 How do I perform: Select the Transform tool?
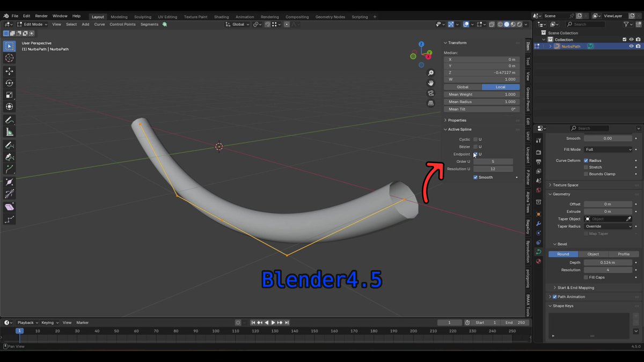click(9, 107)
